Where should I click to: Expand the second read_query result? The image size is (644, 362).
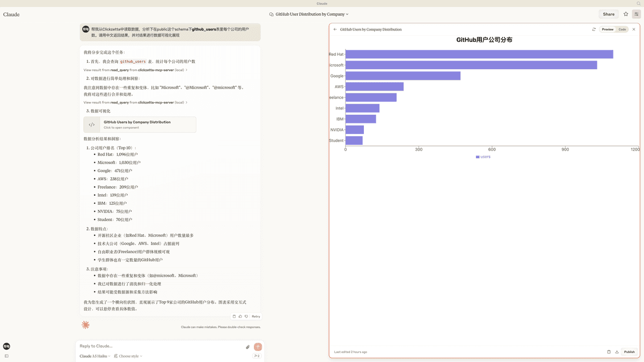[x=135, y=102]
